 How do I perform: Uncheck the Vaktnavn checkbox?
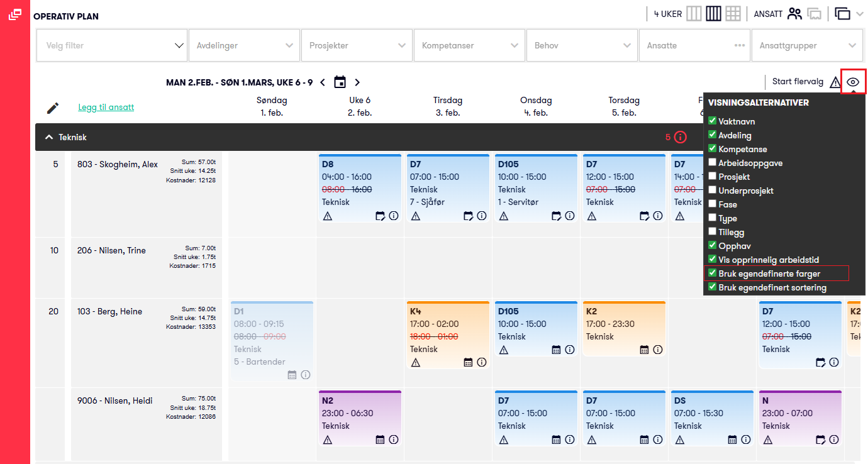pyautogui.click(x=712, y=121)
